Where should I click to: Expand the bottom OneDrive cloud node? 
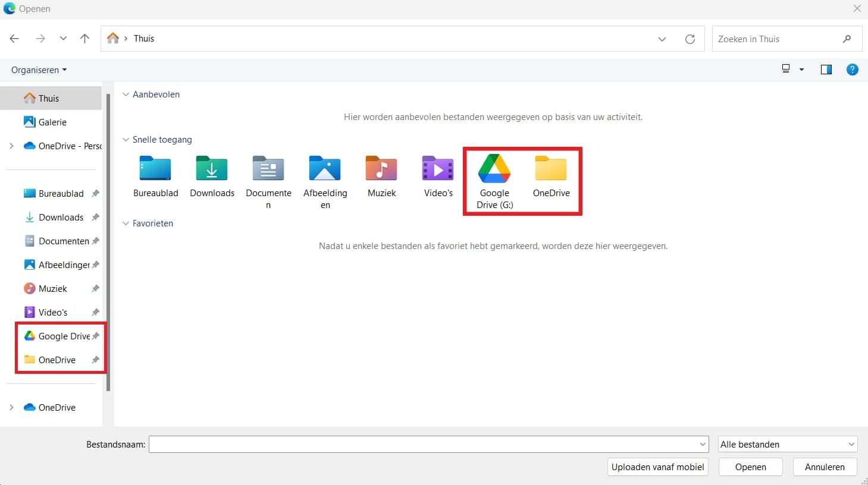11,407
